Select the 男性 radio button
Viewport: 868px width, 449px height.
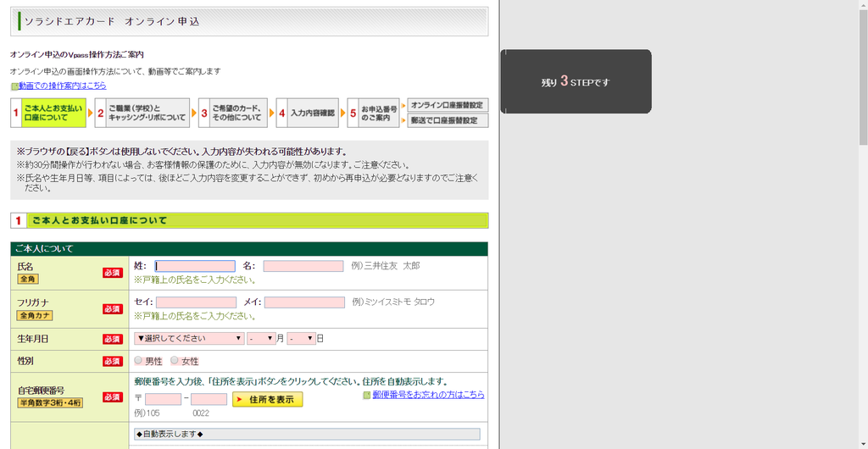tap(138, 361)
